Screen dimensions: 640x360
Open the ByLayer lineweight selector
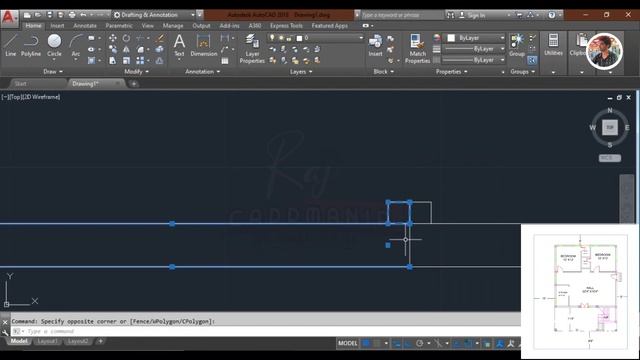click(x=473, y=49)
